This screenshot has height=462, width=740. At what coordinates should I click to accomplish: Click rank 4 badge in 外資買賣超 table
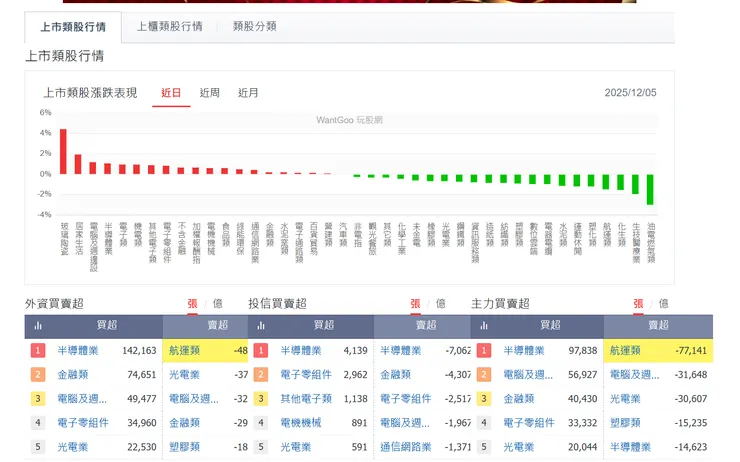38,423
